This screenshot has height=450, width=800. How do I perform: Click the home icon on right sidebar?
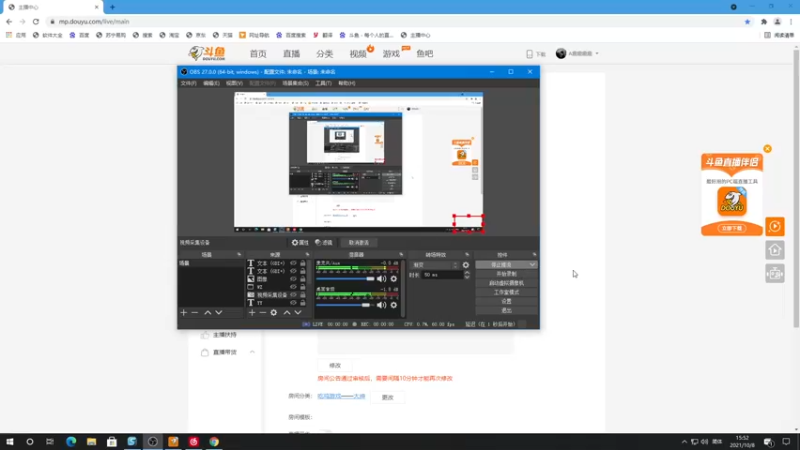774,250
